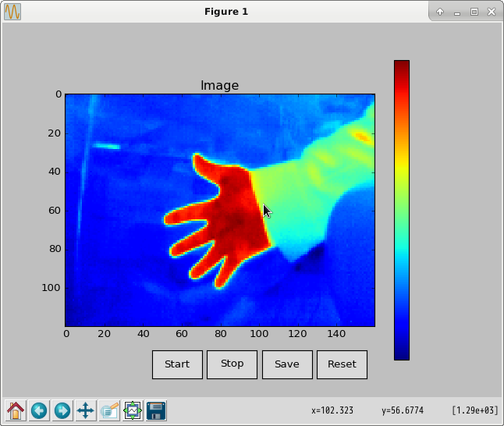The width and height of the screenshot is (504, 426).
Task: Click the floppy disk save figure icon
Action: click(156, 410)
